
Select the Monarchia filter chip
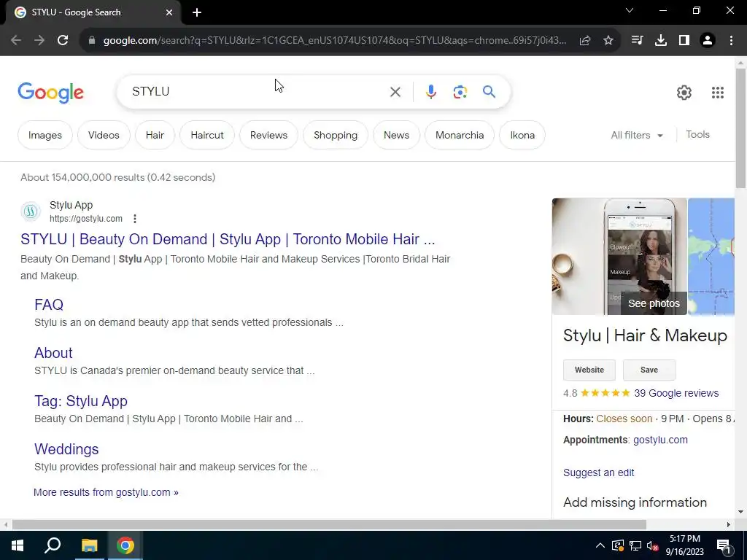(x=460, y=135)
